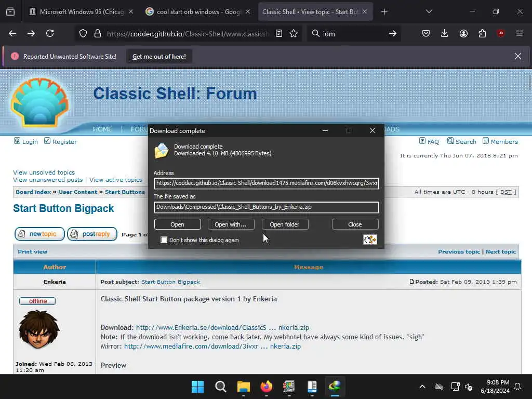This screenshot has width=532, height=399.
Task: Click the new topic button
Action: [39, 234]
